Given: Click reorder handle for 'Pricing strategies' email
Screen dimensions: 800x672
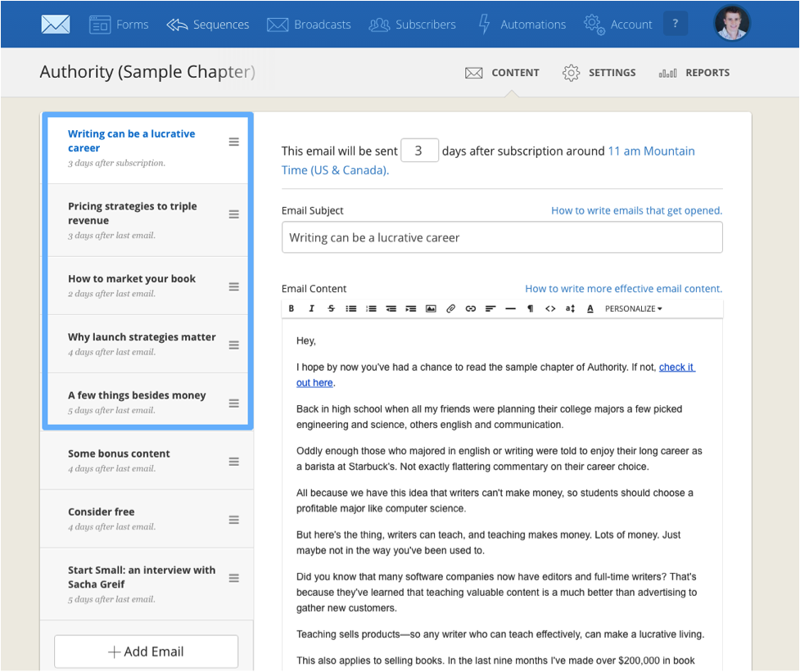Looking at the screenshot, I should (x=233, y=214).
